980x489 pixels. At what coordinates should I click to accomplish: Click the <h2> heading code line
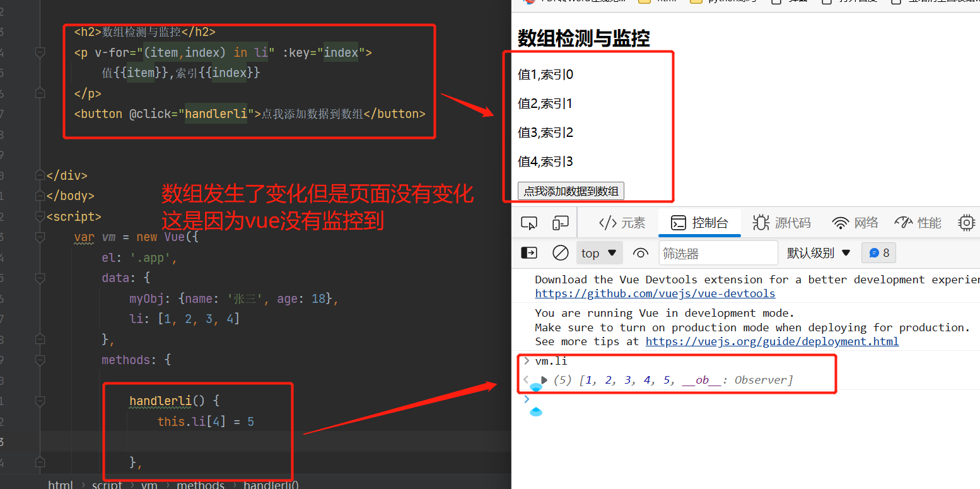click(x=145, y=32)
